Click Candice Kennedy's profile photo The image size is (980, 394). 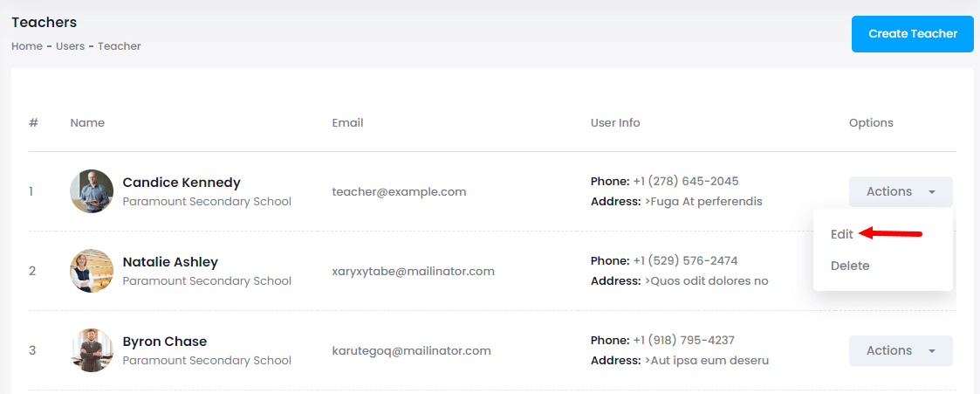tap(92, 191)
